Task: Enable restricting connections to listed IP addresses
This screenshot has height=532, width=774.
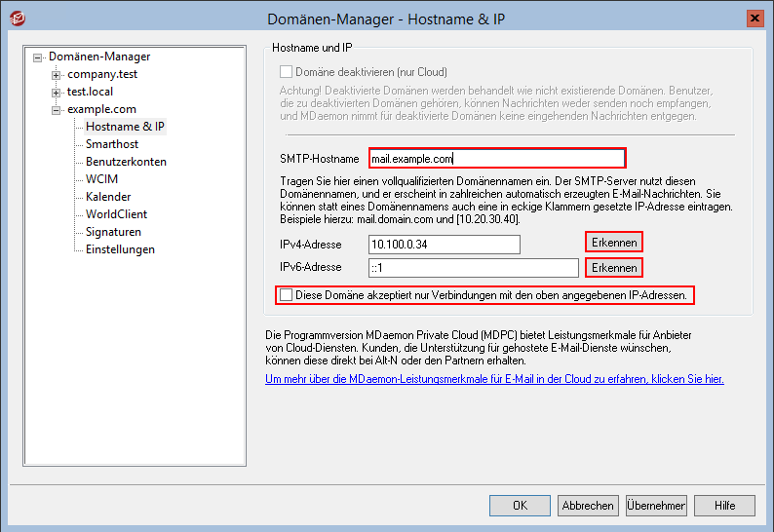Action: pyautogui.click(x=287, y=294)
